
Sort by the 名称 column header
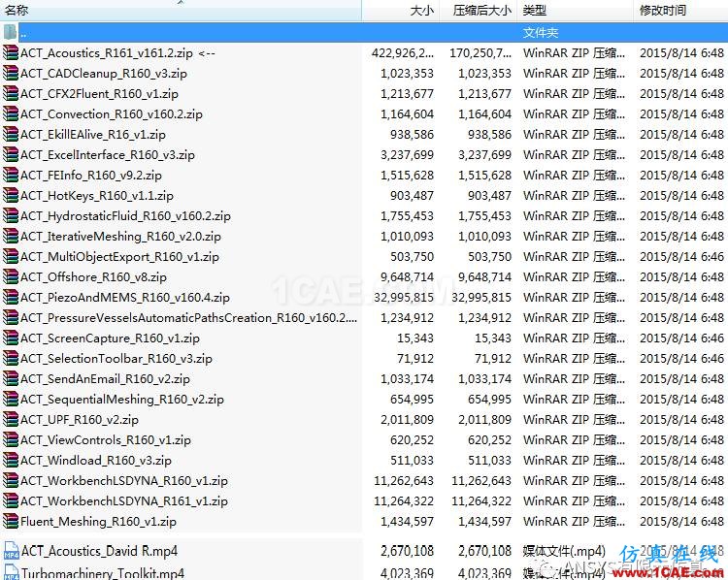click(x=181, y=11)
